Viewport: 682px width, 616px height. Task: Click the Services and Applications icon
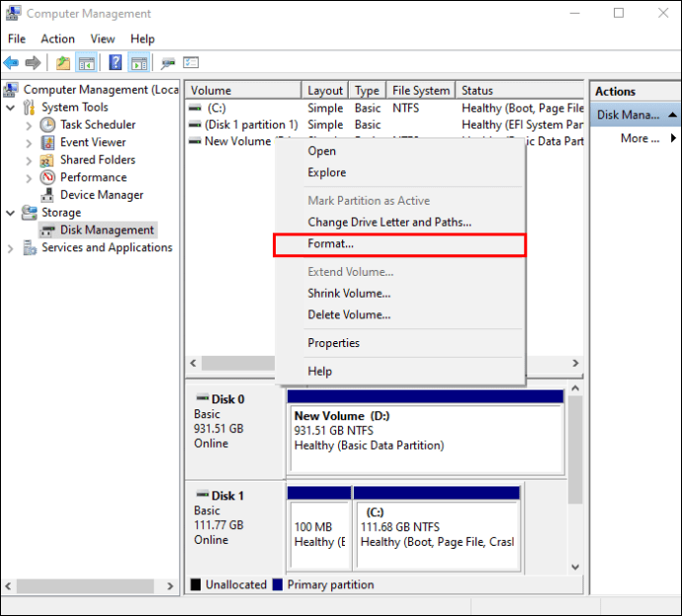[x=29, y=247]
